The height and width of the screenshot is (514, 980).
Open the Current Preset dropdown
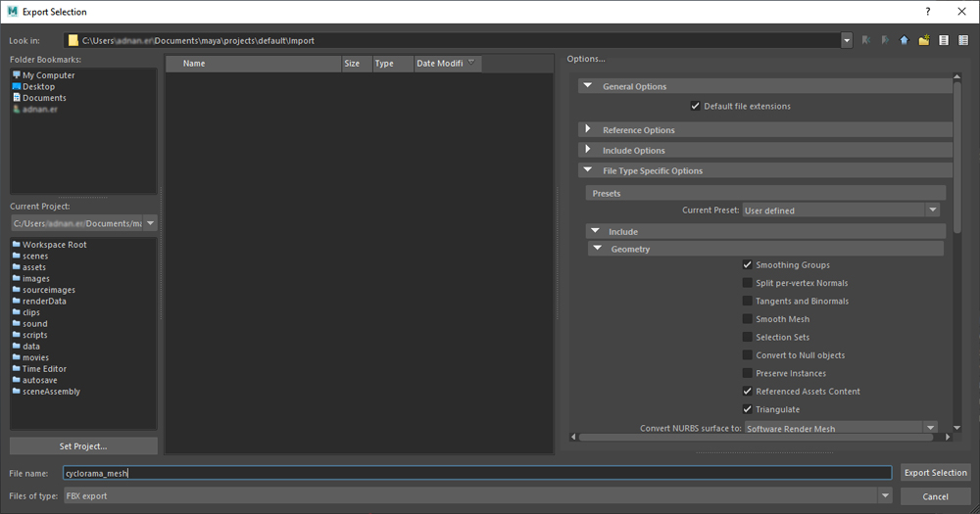841,210
